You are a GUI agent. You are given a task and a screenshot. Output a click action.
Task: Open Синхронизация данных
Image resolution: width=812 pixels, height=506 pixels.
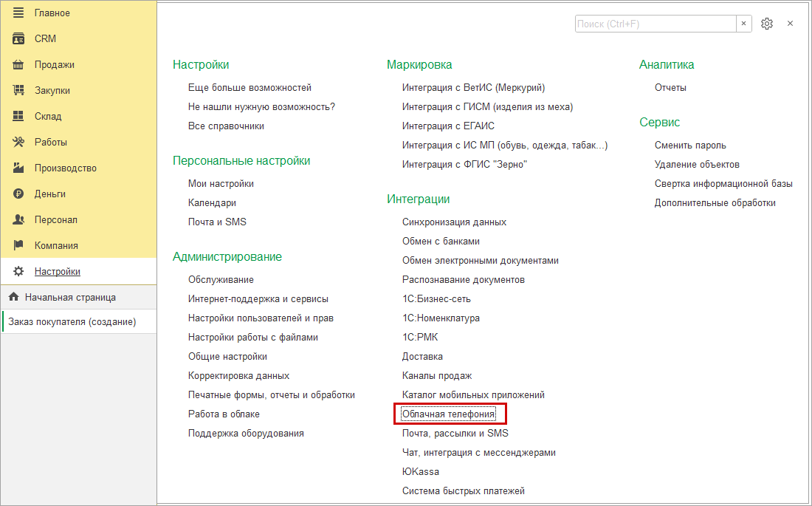pos(454,222)
